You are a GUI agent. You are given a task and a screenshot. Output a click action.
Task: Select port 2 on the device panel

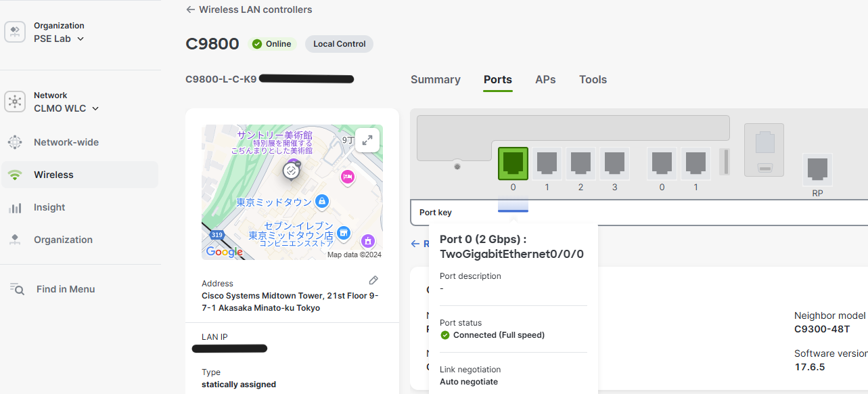click(580, 163)
